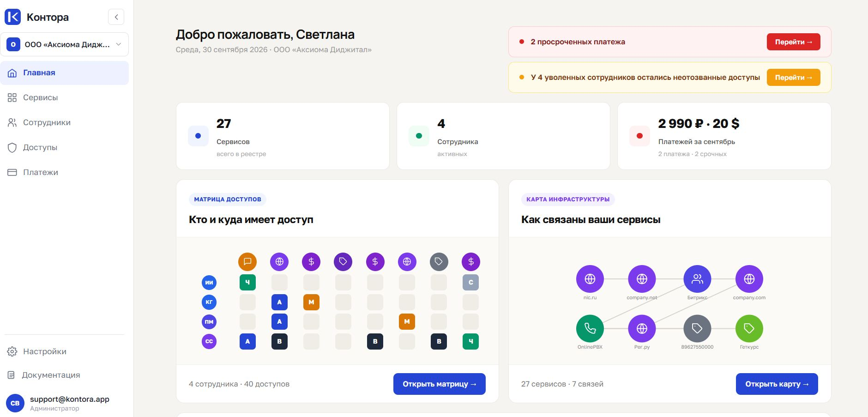Click the СС employee avatar in matrix
The image size is (868, 417).
click(209, 341)
